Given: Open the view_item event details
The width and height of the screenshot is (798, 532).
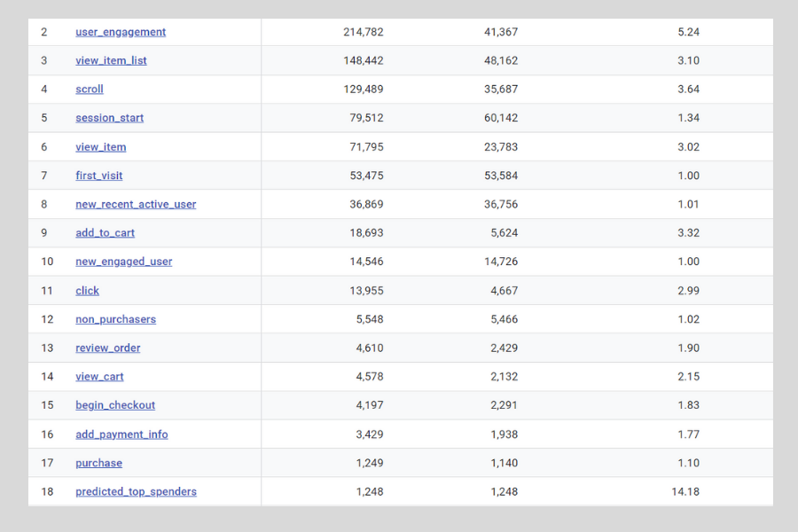Looking at the screenshot, I should [100, 147].
